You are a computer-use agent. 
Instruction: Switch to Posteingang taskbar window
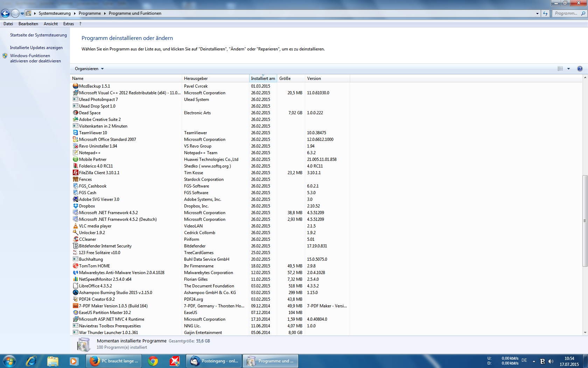[214, 361]
